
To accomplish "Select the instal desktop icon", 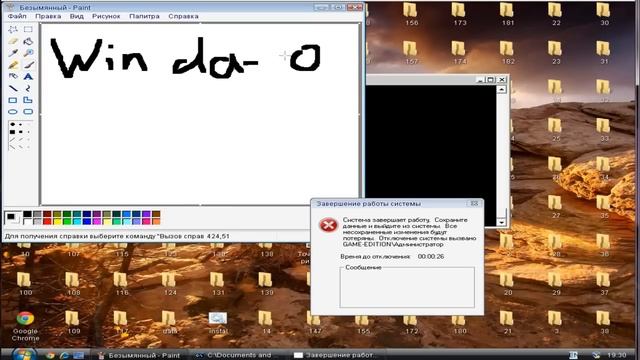I will click(x=218, y=322).
